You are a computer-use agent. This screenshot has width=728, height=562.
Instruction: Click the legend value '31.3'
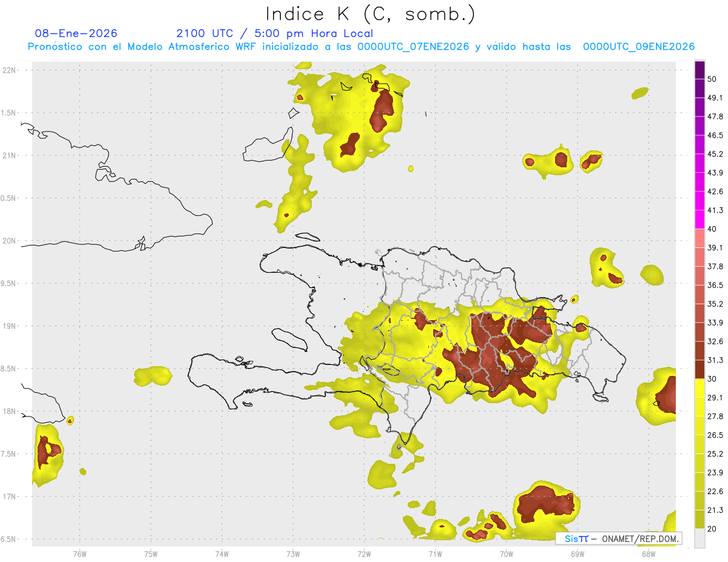point(715,360)
